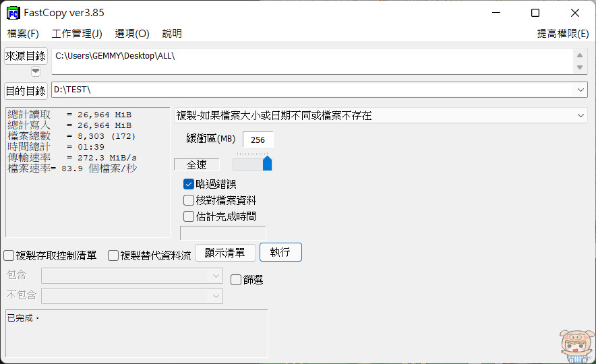Expand source history arrow below 來源目錄
Screen dimensions: 596x364
pos(36,71)
